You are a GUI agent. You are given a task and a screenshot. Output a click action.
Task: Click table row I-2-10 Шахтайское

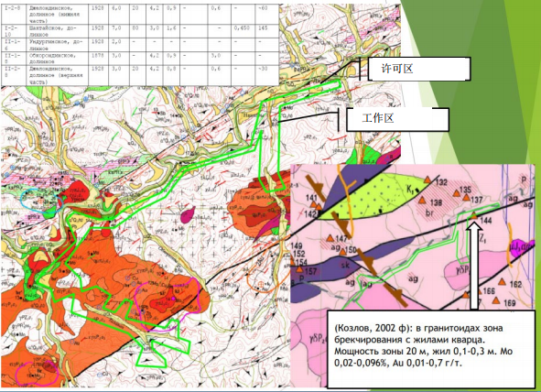[x=140, y=31]
